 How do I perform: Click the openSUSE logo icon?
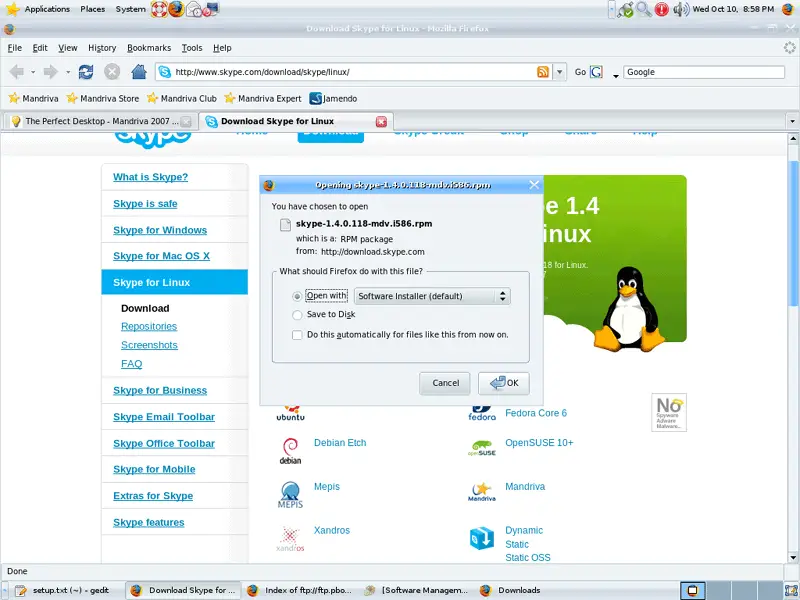coord(482,448)
